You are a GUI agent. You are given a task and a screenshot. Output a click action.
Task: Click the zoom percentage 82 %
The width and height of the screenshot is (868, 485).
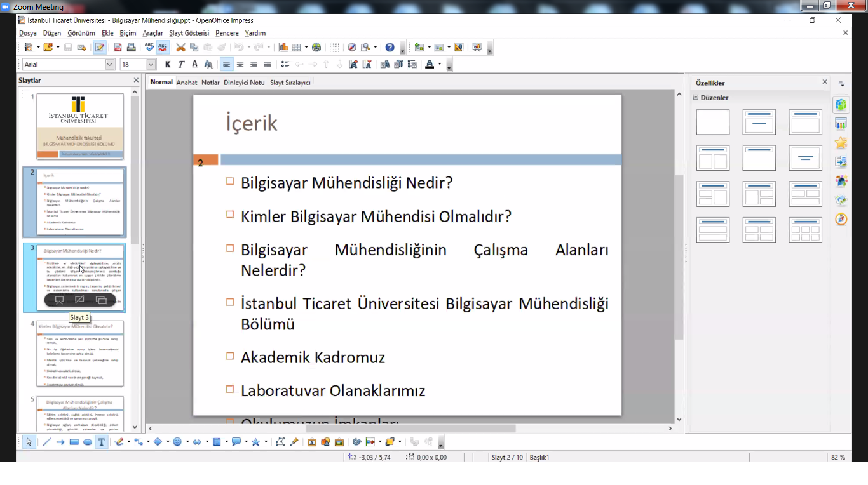[x=838, y=457]
